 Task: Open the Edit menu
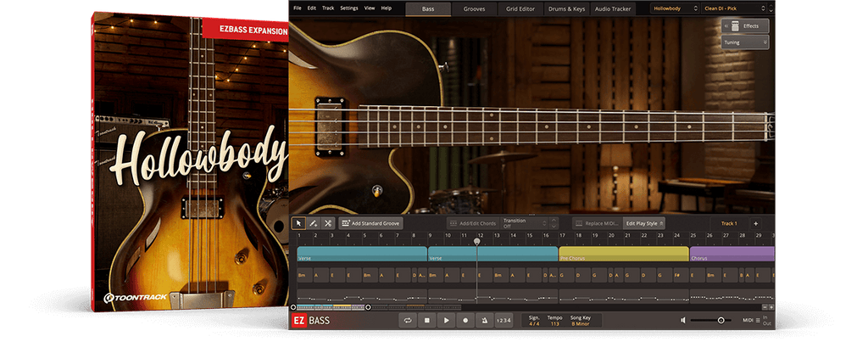coord(312,8)
